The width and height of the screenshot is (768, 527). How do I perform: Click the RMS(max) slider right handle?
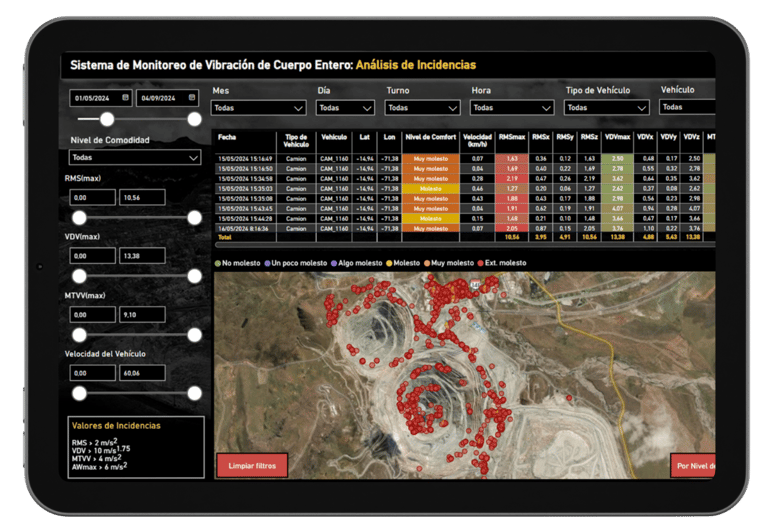tap(194, 217)
